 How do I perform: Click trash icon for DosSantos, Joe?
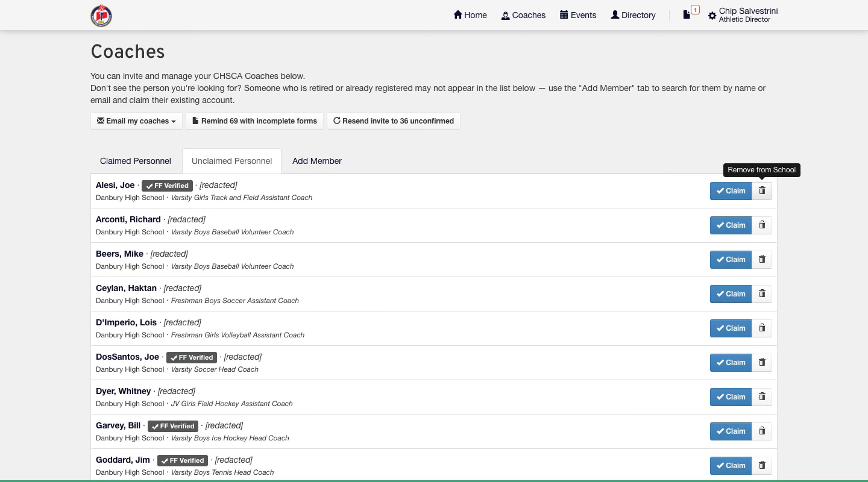tap(762, 363)
